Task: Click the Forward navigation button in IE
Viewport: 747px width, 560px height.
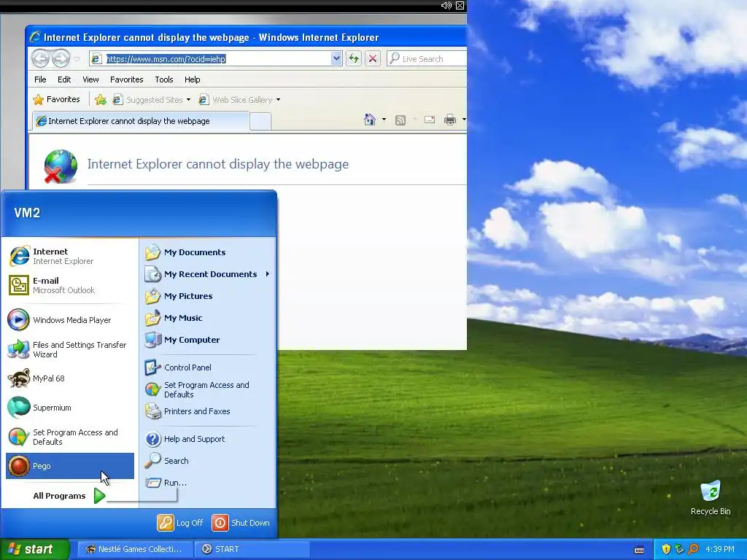Action: pos(61,58)
